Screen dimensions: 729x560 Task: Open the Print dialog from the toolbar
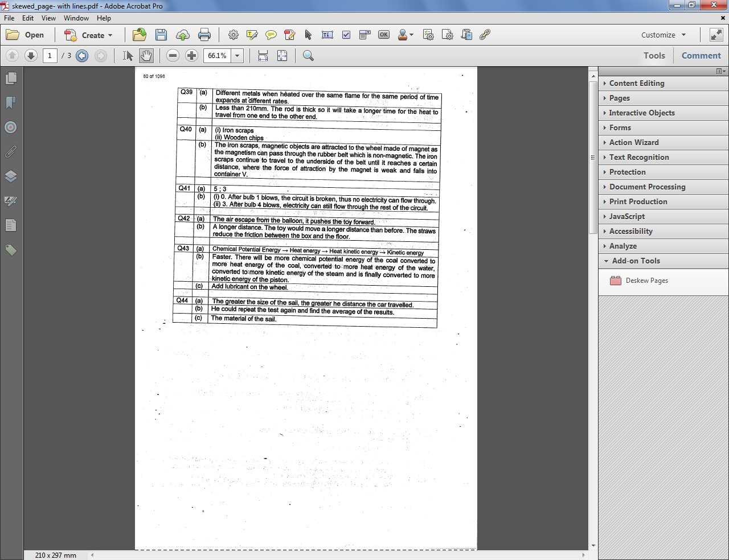[x=204, y=35]
